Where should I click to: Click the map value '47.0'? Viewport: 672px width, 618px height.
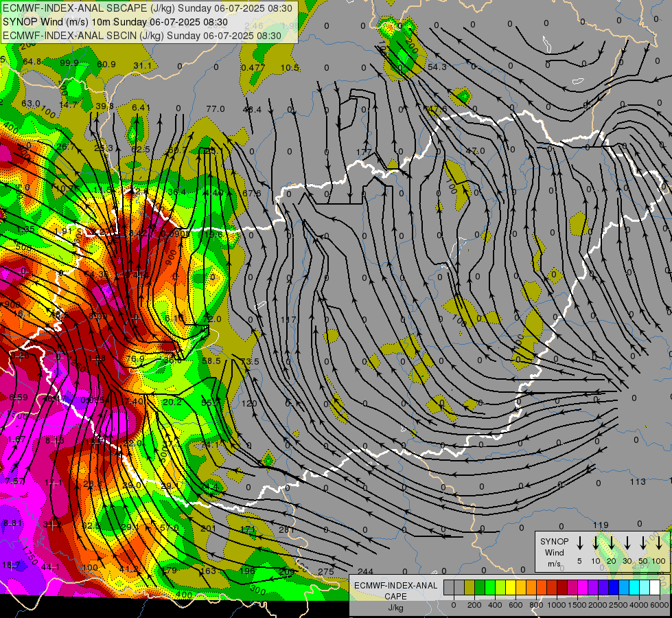pyautogui.click(x=475, y=150)
